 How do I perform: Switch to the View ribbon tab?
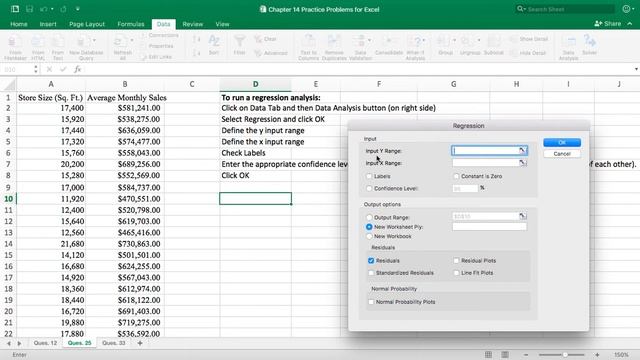click(x=222, y=24)
